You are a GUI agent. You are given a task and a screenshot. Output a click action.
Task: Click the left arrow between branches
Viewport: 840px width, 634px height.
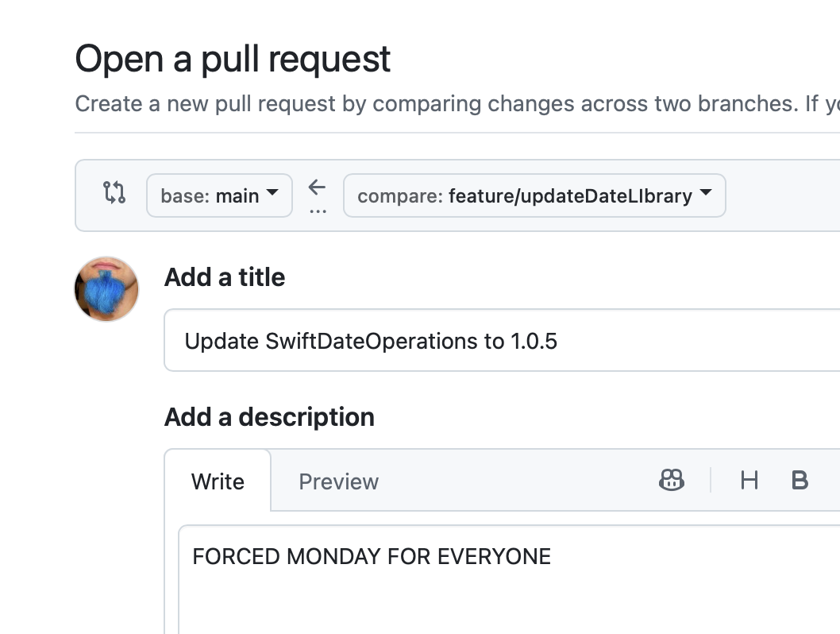(317, 187)
